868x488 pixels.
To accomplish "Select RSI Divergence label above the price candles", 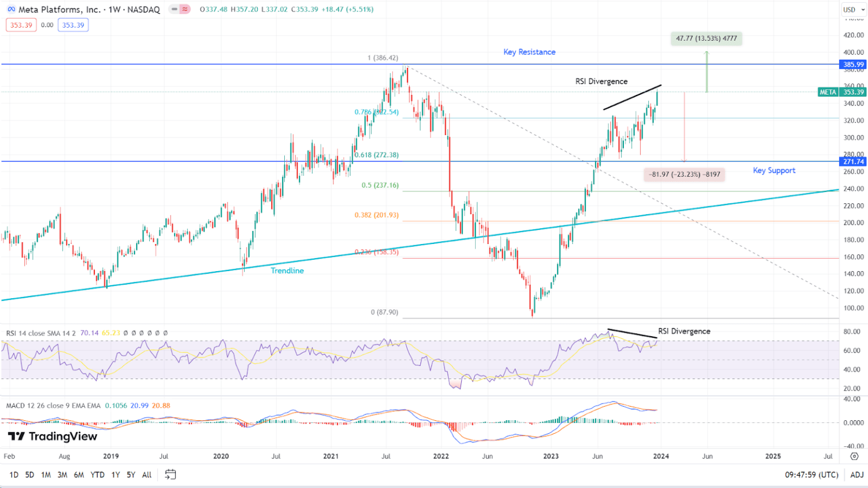I will point(601,81).
